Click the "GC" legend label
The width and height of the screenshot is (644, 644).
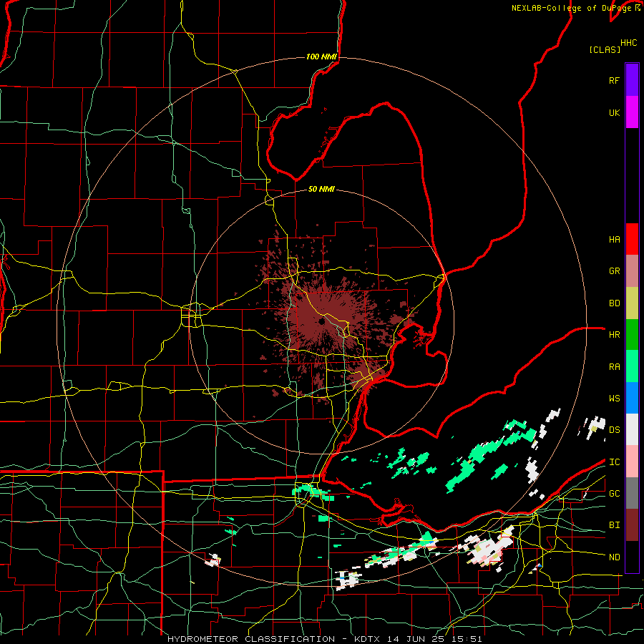click(614, 494)
